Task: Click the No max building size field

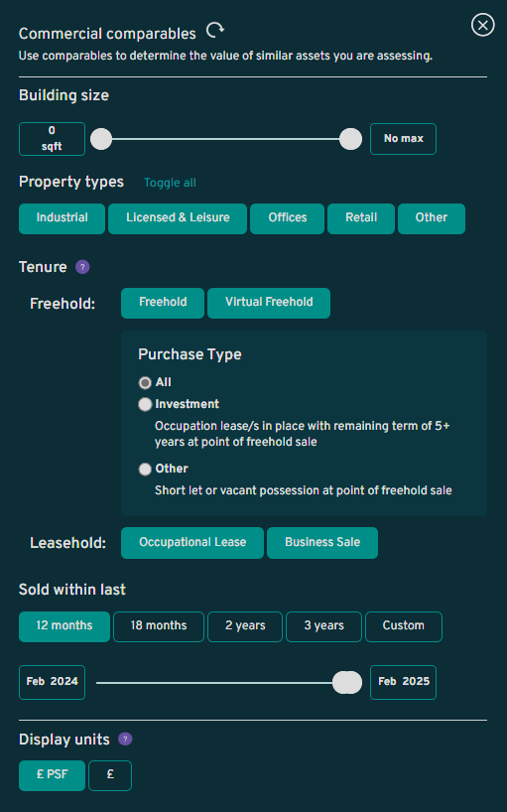Action: tap(403, 139)
